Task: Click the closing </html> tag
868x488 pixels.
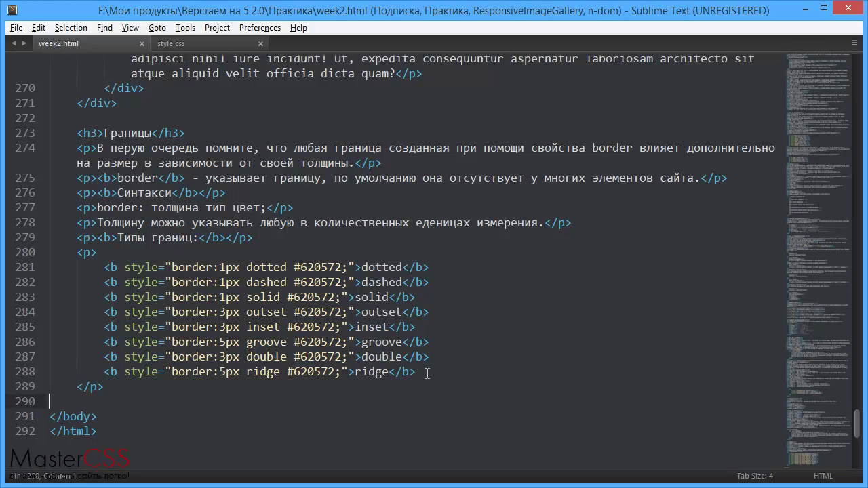Action: click(73, 431)
